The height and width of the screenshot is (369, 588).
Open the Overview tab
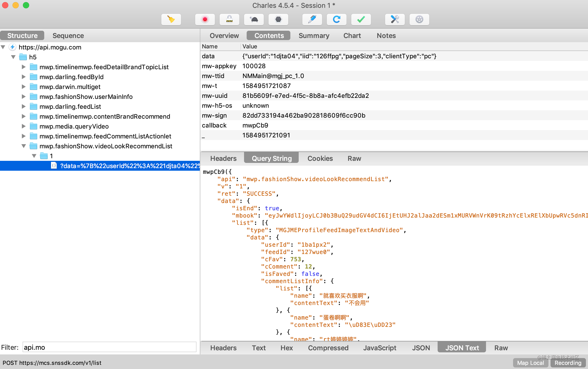(224, 35)
